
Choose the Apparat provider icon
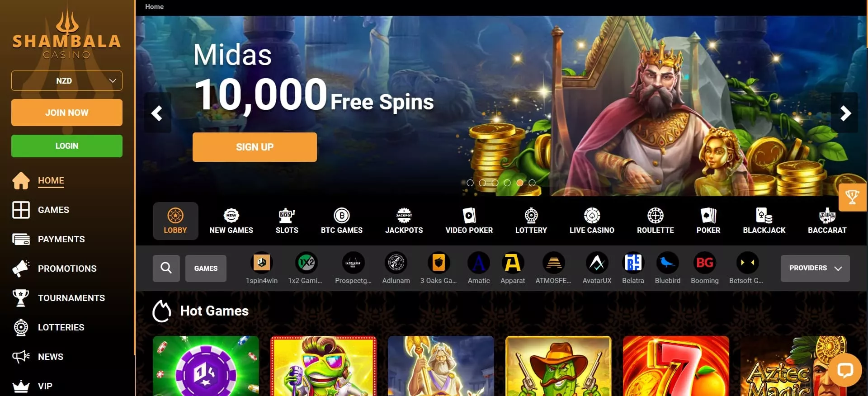coord(513,263)
